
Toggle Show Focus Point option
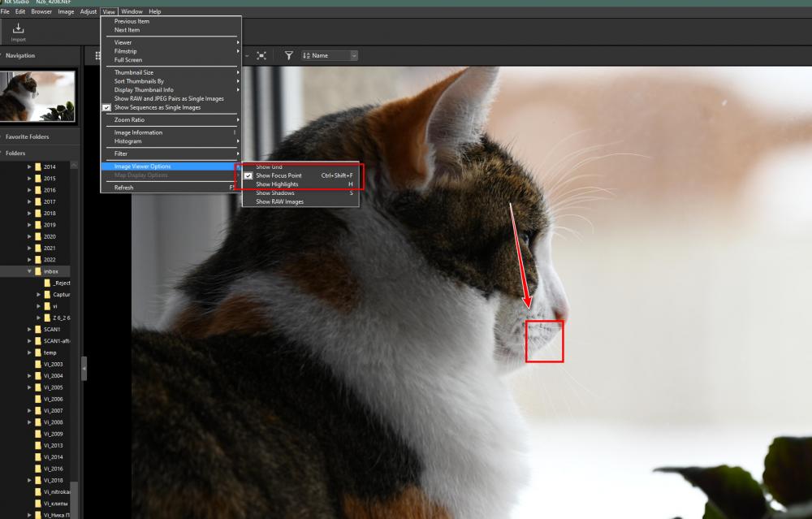tap(300, 175)
